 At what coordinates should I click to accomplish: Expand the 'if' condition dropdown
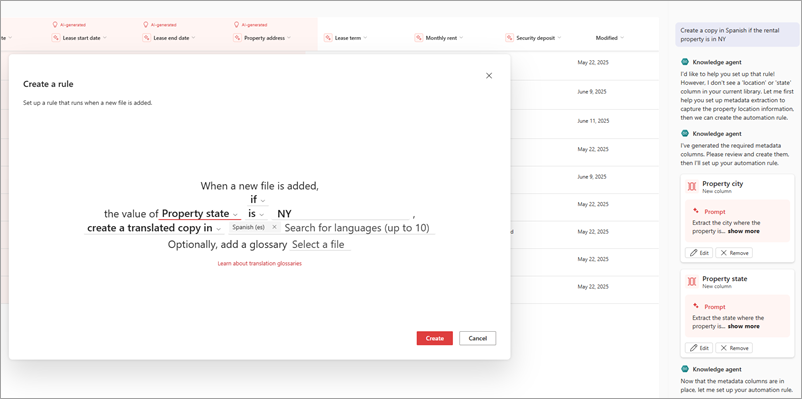257,200
